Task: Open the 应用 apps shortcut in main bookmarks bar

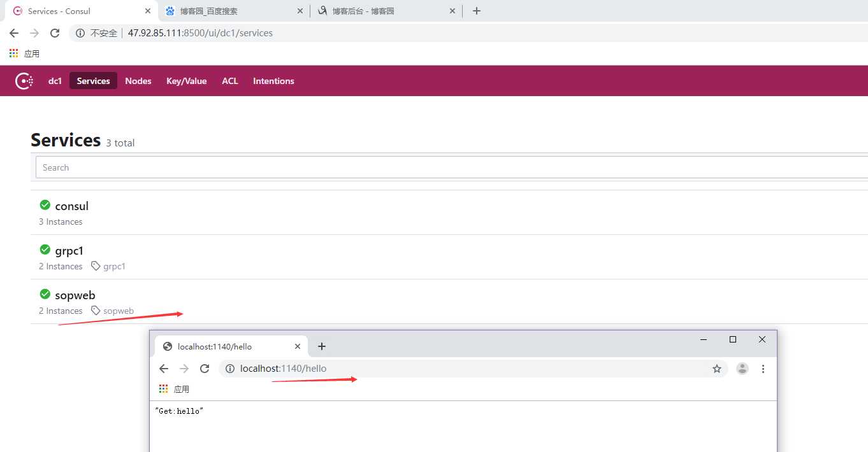Action: [x=24, y=53]
